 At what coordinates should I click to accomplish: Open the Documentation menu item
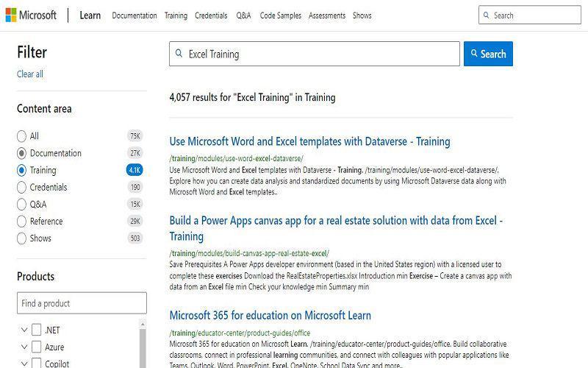point(135,15)
